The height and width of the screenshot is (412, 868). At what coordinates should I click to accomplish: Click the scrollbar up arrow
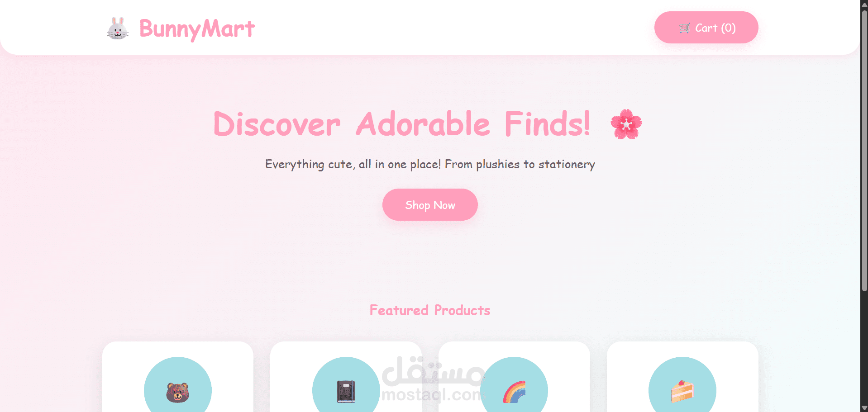(864, 4)
